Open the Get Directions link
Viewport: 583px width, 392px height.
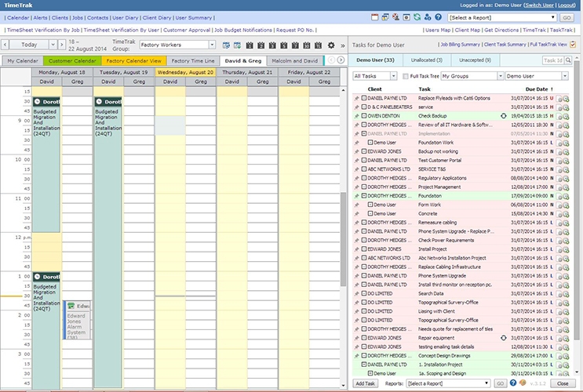click(x=501, y=30)
